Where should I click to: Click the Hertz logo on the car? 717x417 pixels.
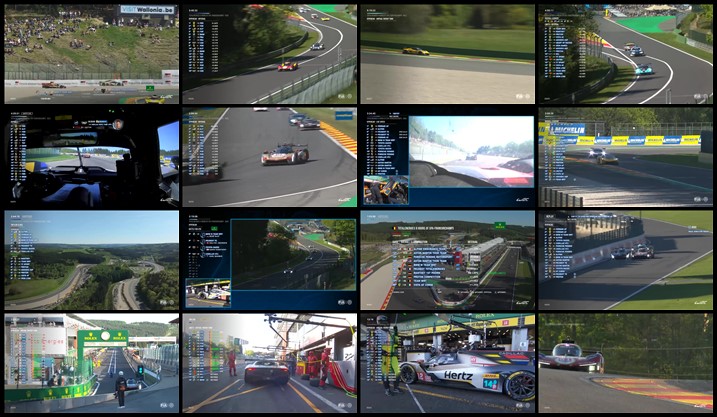coord(459,375)
